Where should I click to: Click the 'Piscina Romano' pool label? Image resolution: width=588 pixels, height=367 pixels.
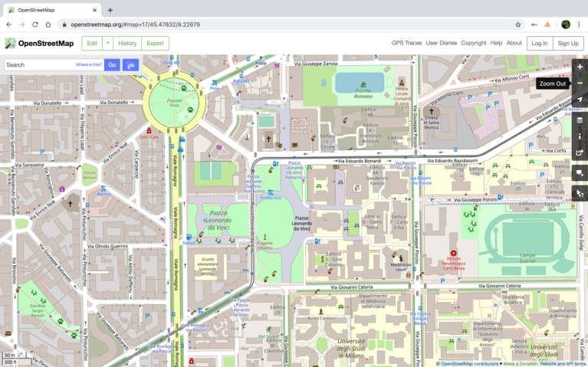(x=363, y=93)
